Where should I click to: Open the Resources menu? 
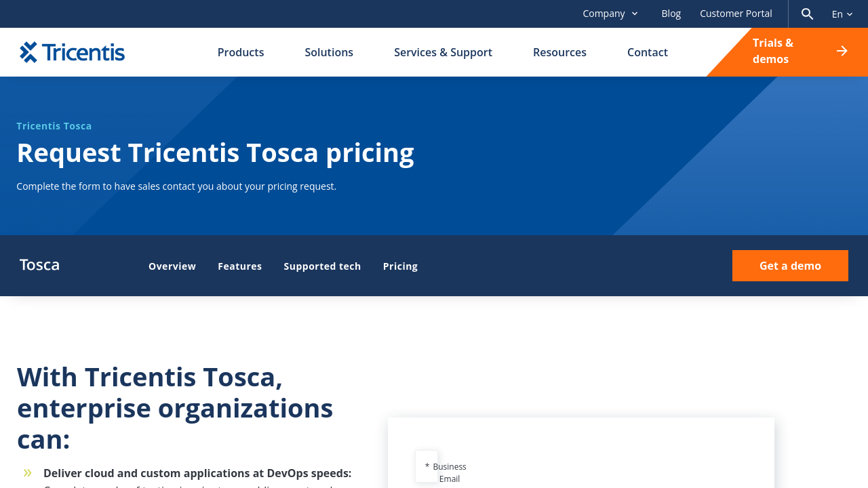click(x=559, y=52)
